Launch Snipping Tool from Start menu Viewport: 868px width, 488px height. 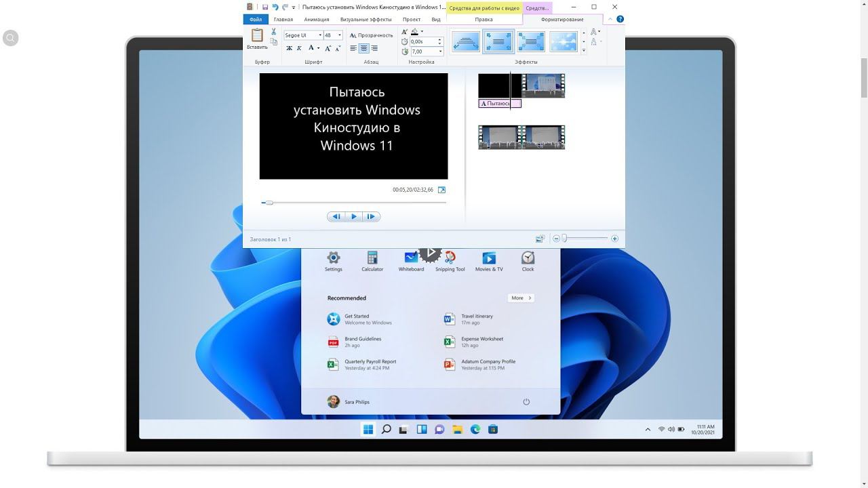coord(450,261)
